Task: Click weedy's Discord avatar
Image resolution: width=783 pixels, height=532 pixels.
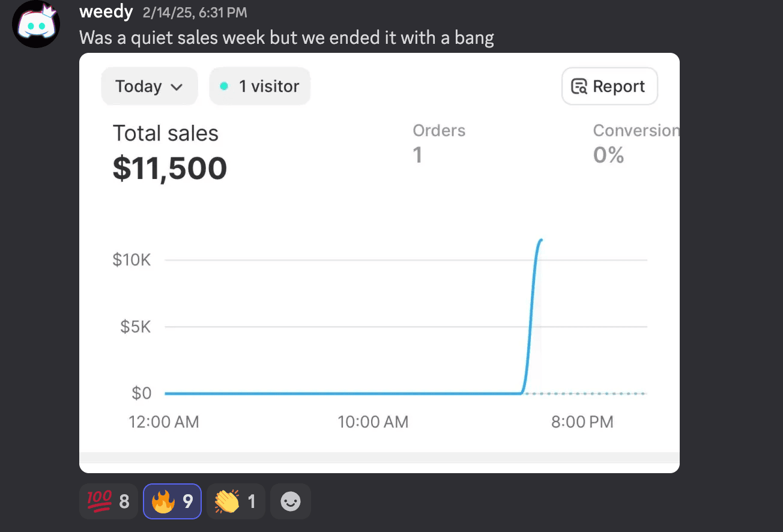Action: point(36,24)
